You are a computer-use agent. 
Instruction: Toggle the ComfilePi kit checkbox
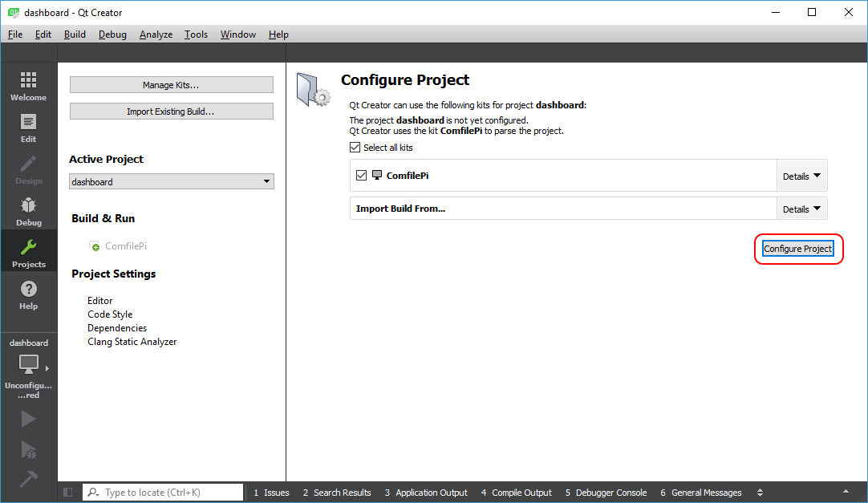361,175
